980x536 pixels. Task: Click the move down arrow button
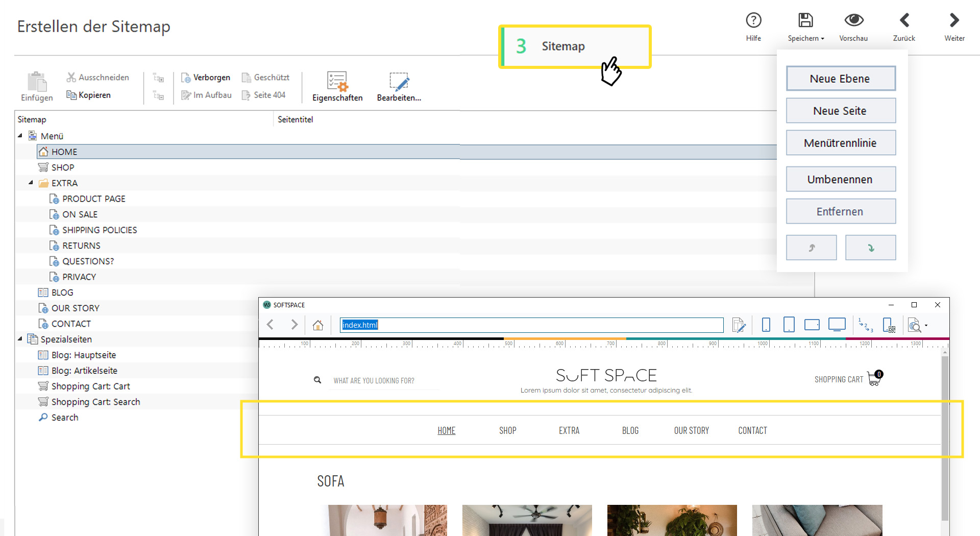870,248
